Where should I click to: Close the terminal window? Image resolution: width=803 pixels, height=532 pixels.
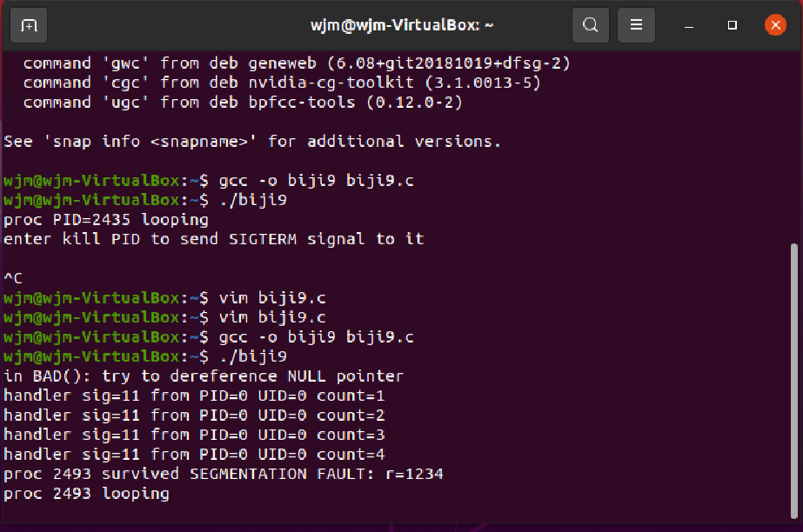pyautogui.click(x=775, y=25)
